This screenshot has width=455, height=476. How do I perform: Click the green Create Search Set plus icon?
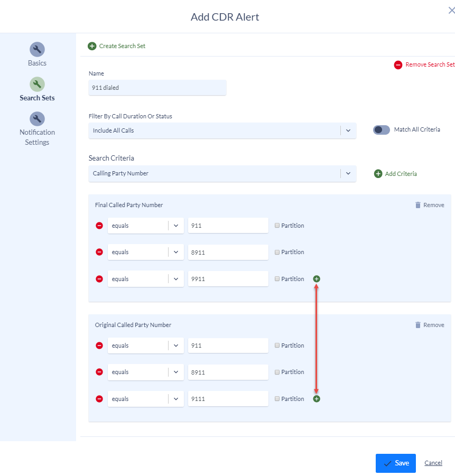click(x=92, y=46)
